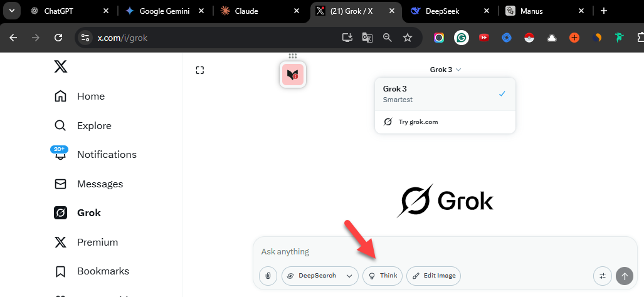Open Premium in the sidebar
The image size is (644, 297).
(87, 242)
